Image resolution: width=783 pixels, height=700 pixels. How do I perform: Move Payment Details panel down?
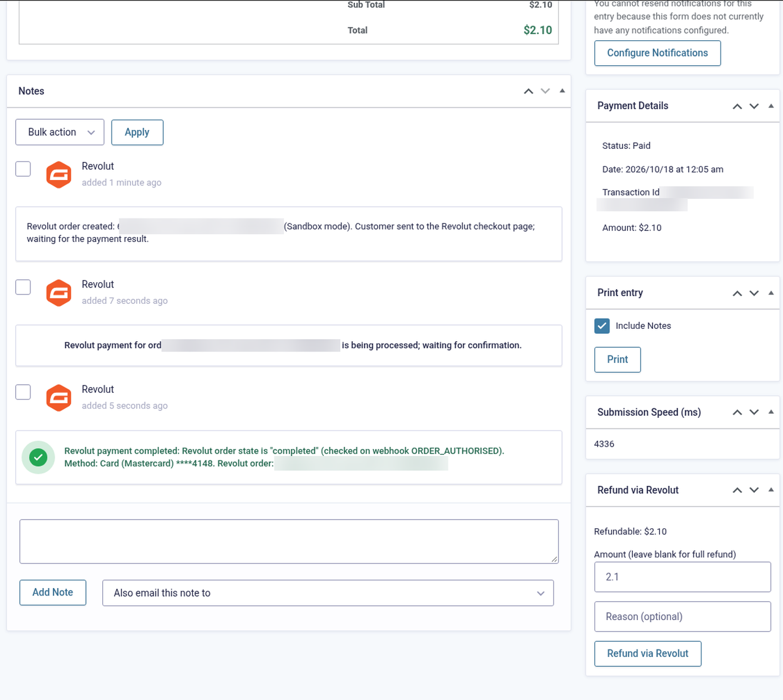click(754, 106)
